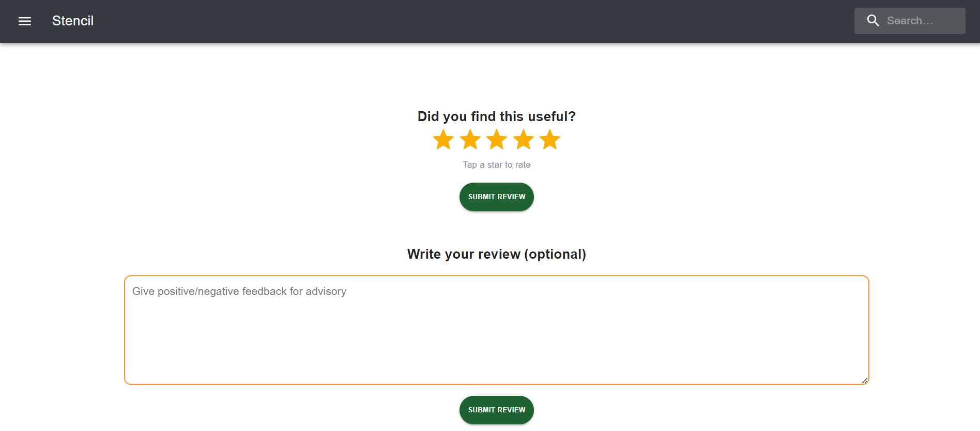
Task: Select the fifth rating star
Action: point(549,139)
